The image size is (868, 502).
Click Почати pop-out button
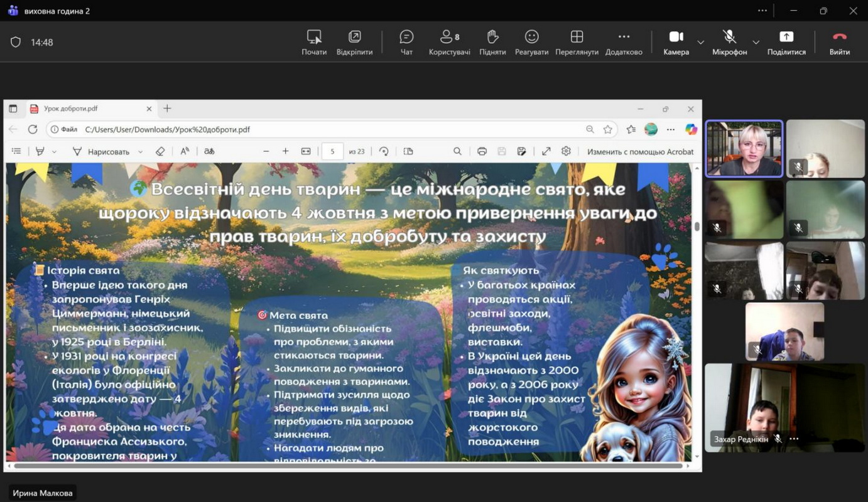point(314,42)
